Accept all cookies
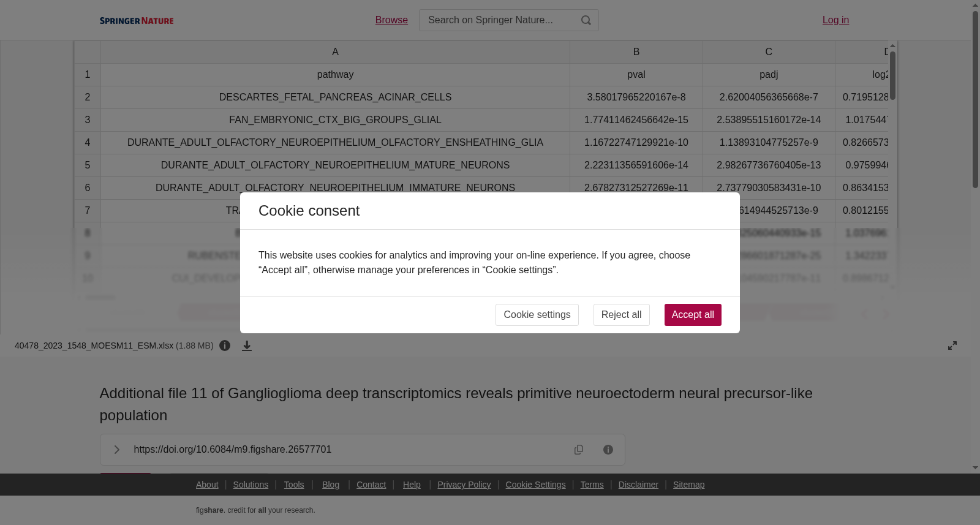Image resolution: width=980 pixels, height=525 pixels. pyautogui.click(x=693, y=315)
